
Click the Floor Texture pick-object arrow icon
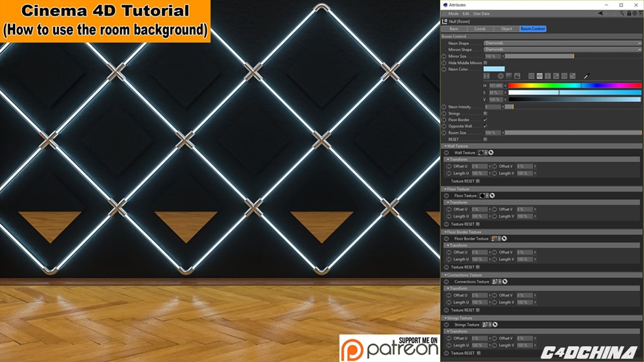[x=492, y=196]
